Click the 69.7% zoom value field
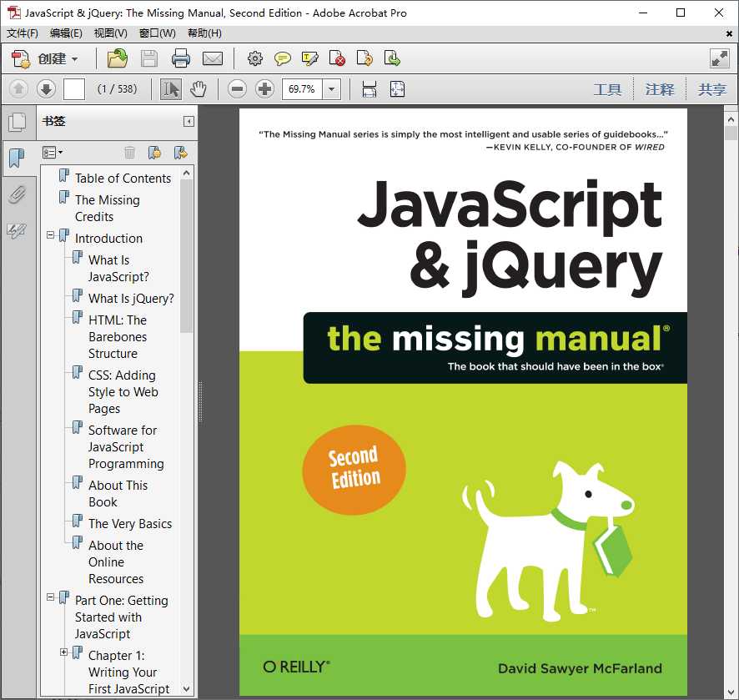739x700 pixels. [x=302, y=89]
